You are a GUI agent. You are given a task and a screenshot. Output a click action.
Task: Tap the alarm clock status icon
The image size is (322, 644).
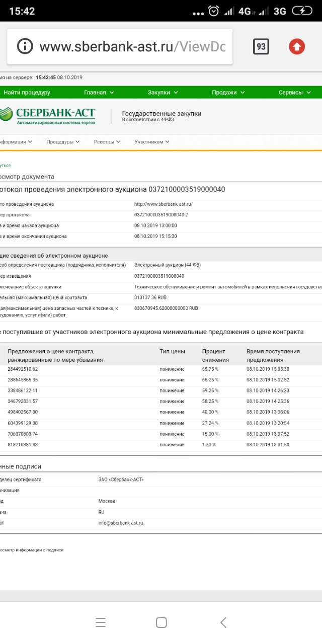pos(213,11)
